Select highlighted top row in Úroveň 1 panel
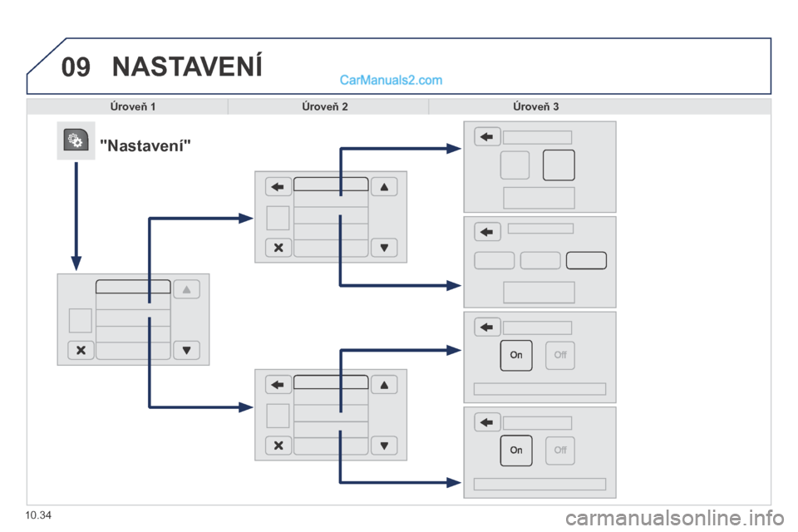The image size is (798, 532). (133, 287)
